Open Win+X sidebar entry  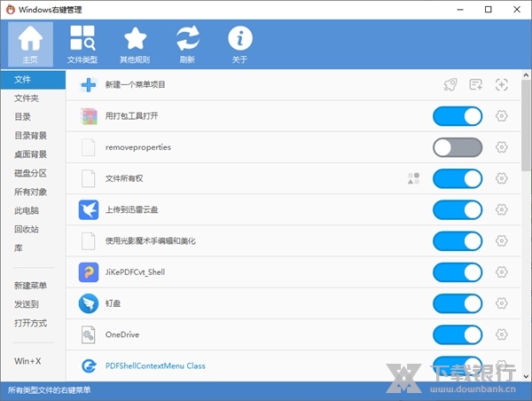[33, 361]
